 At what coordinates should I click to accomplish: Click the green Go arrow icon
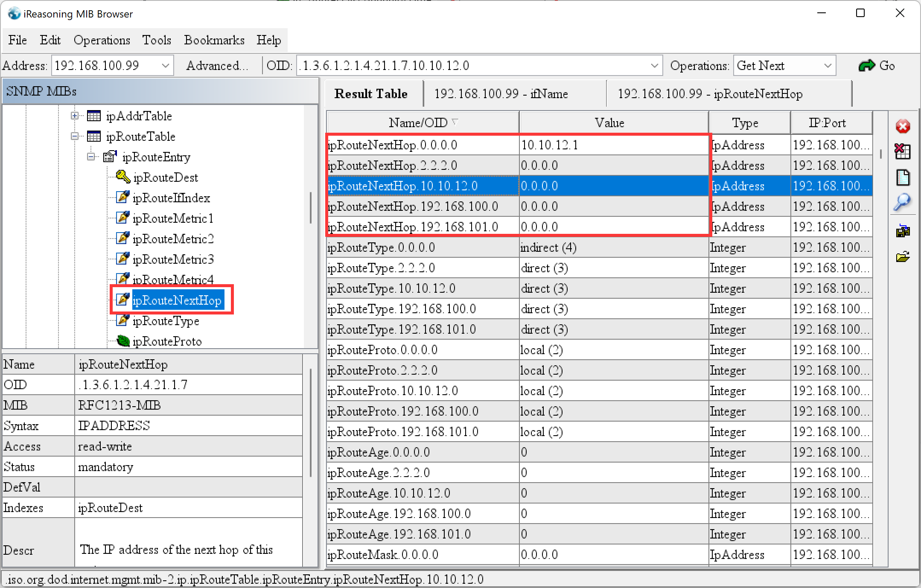pos(866,66)
